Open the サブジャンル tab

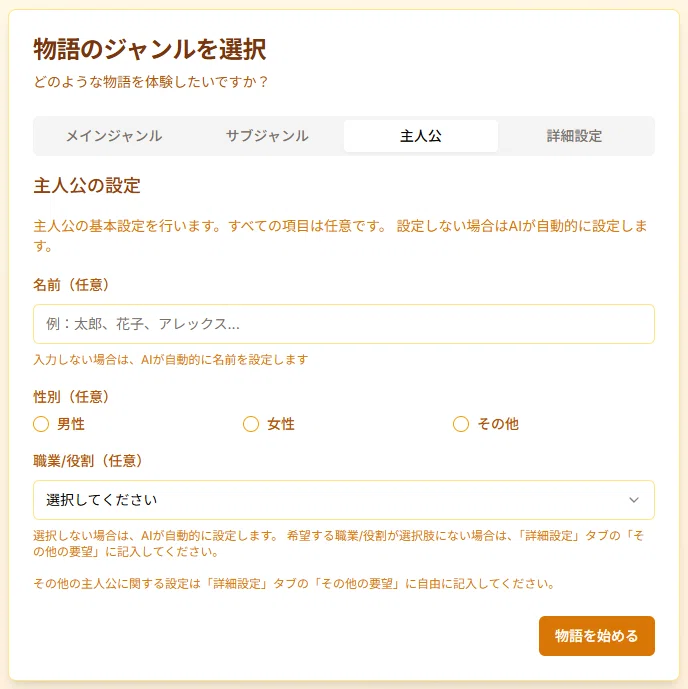pos(267,136)
